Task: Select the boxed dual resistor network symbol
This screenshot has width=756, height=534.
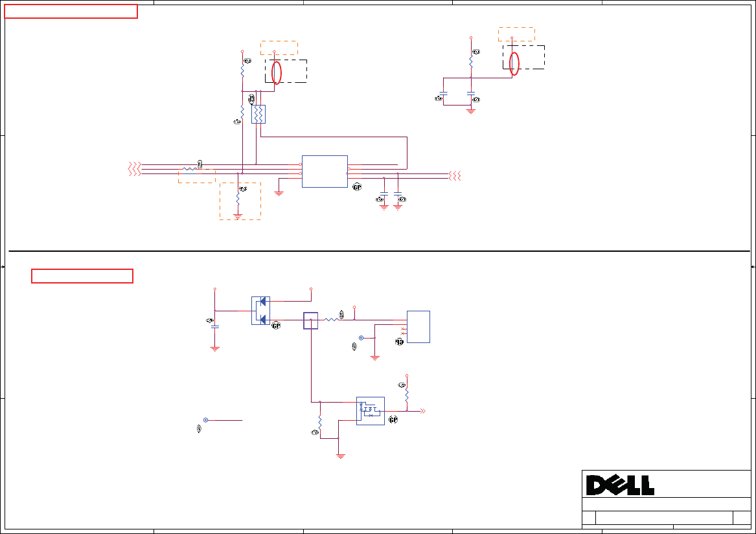Action: point(258,114)
